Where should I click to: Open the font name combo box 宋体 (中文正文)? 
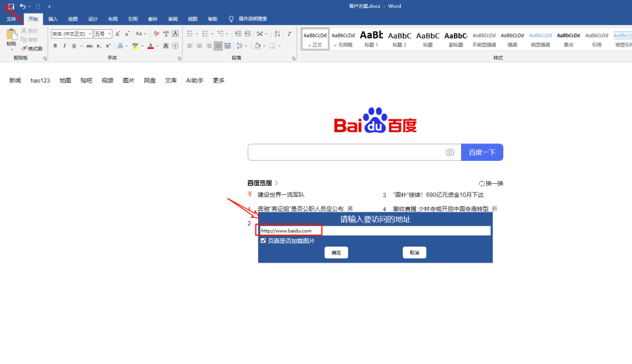pos(72,34)
